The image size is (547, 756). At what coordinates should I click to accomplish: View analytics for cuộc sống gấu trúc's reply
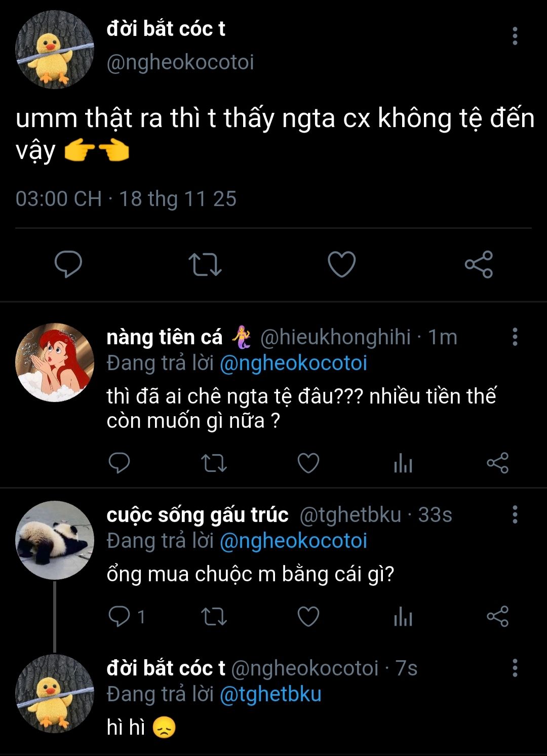click(x=403, y=616)
